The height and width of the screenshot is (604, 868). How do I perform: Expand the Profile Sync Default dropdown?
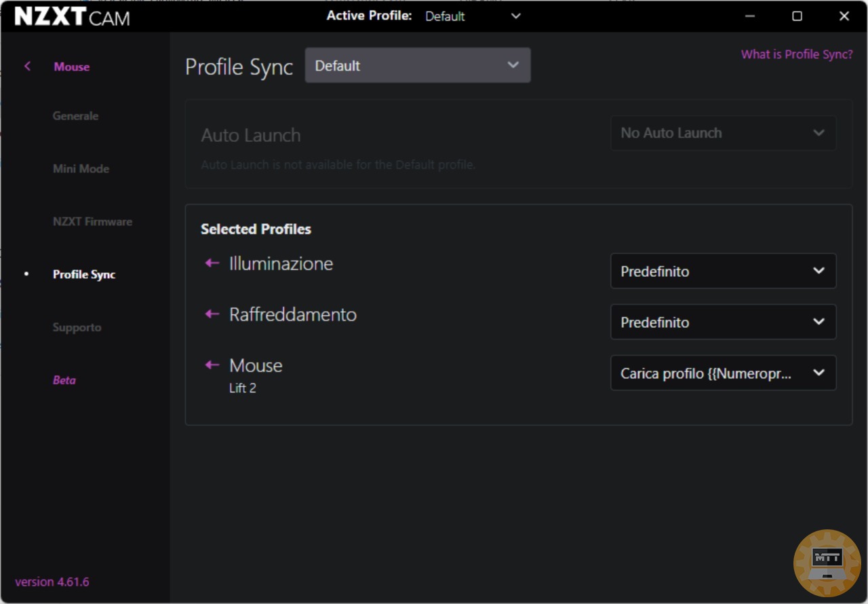pyautogui.click(x=417, y=66)
